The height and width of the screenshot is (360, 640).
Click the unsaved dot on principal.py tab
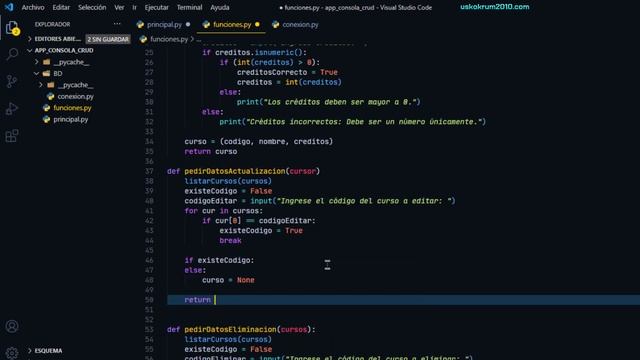point(188,24)
